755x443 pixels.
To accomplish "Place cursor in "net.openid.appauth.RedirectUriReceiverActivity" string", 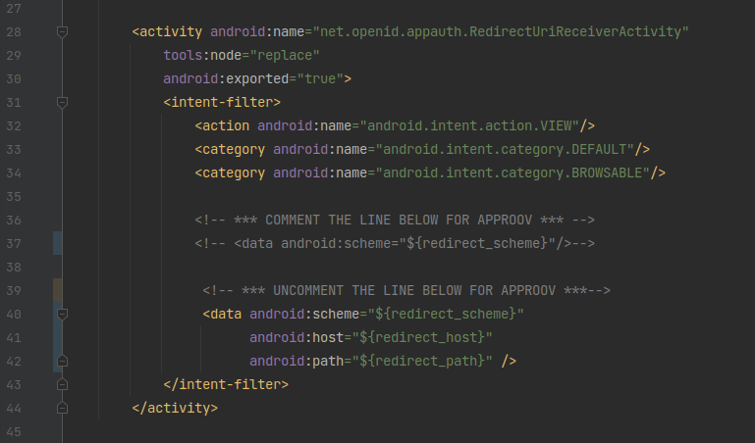I will [501, 32].
